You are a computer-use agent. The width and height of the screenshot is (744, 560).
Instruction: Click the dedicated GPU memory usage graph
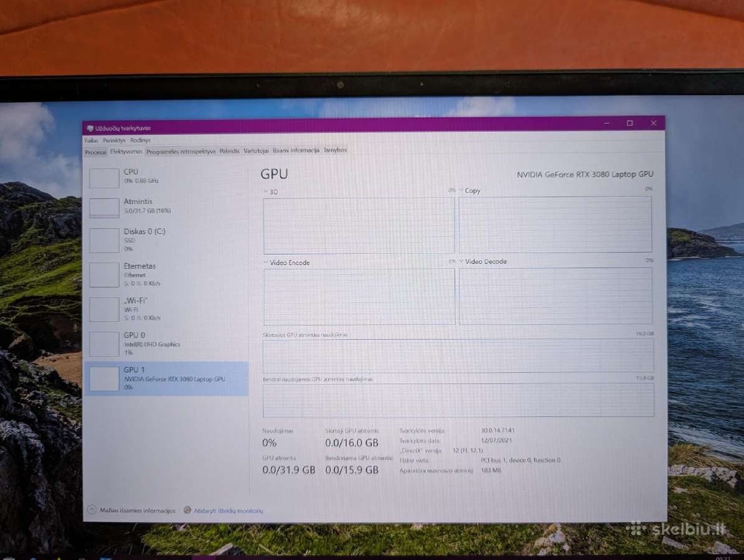tap(458, 356)
